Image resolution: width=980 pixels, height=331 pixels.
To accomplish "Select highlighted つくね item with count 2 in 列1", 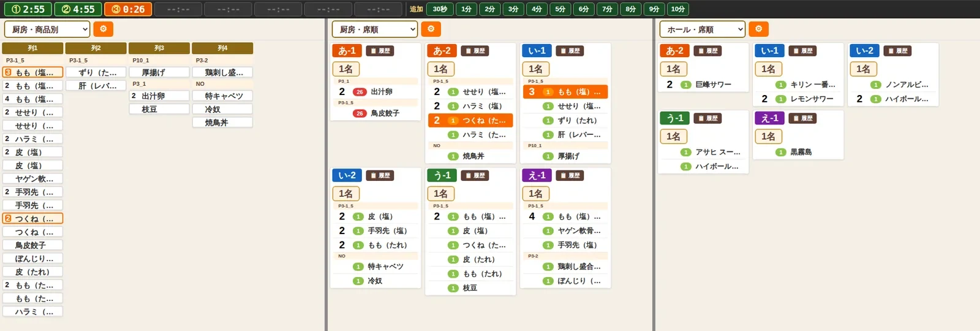I will (x=32, y=219).
